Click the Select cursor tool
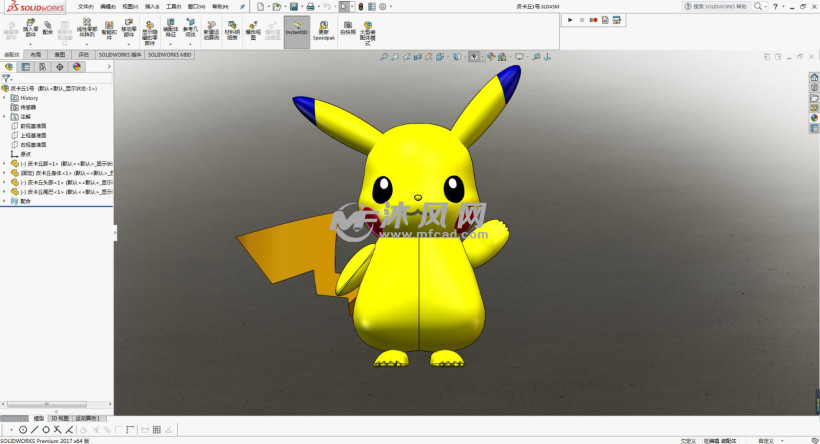 (x=344, y=7)
